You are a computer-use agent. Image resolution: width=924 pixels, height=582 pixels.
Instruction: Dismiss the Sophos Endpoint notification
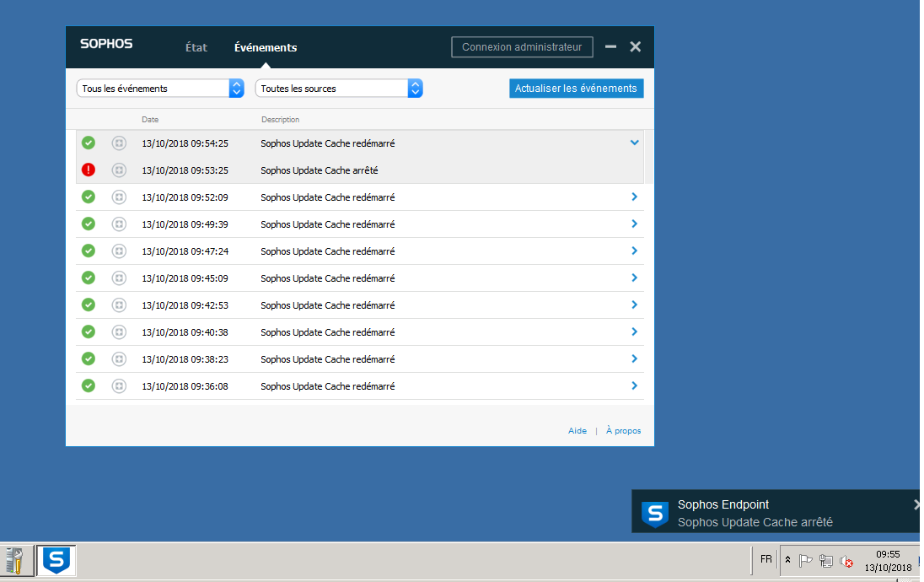click(917, 504)
